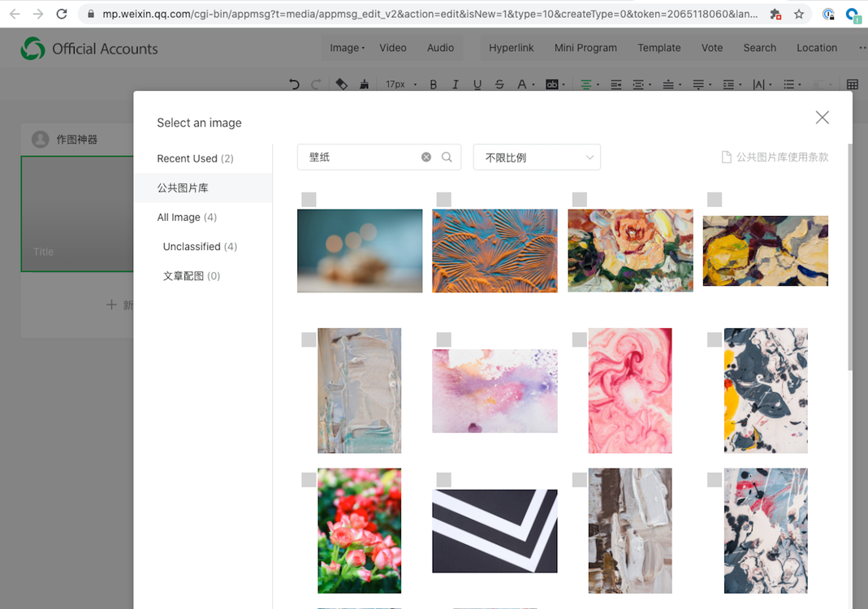Check the orange leaf pattern image checkbox
This screenshot has width=868, height=609.
click(444, 199)
